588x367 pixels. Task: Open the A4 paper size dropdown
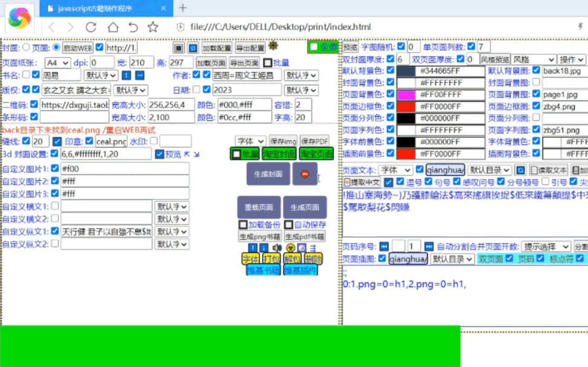pos(57,62)
